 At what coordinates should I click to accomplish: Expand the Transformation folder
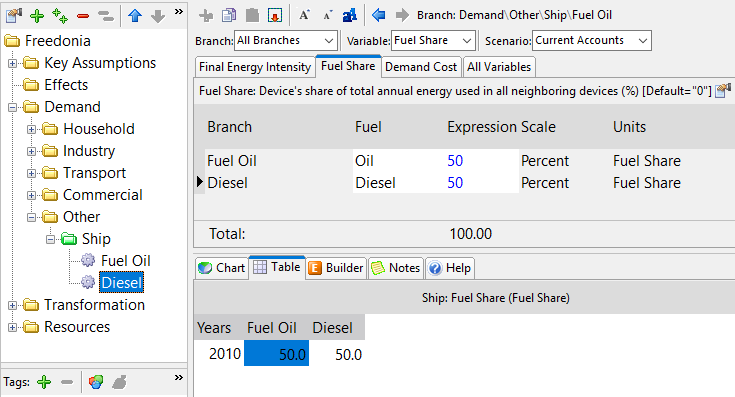tap(13, 305)
